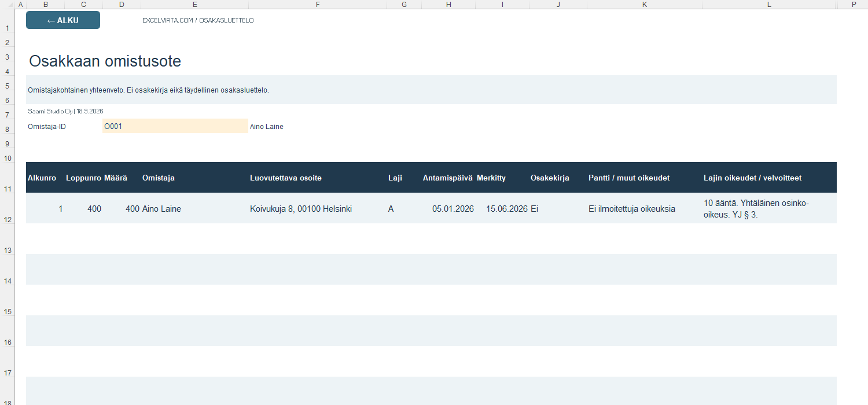
Task: Click the ← ALKU button
Action: tap(63, 20)
